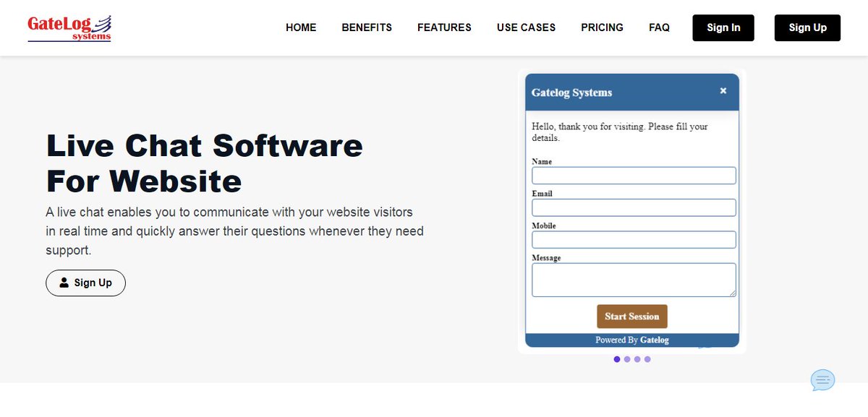
Task: View the PRICING section
Action: (602, 27)
